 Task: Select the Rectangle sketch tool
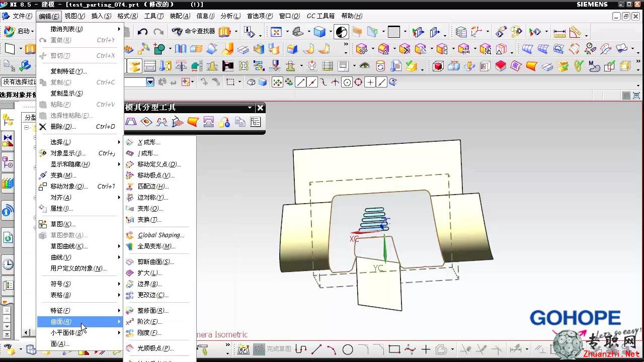pyautogui.click(x=394, y=349)
